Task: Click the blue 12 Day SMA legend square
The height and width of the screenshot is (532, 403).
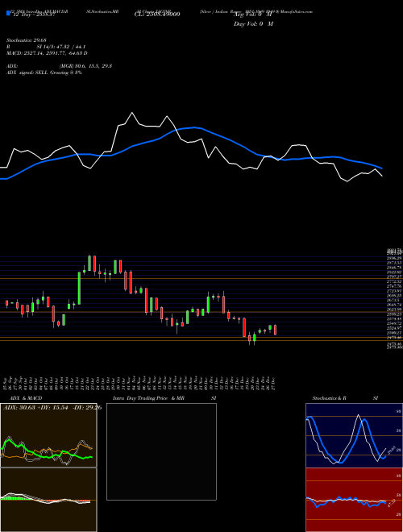Action: tap(8, 14)
